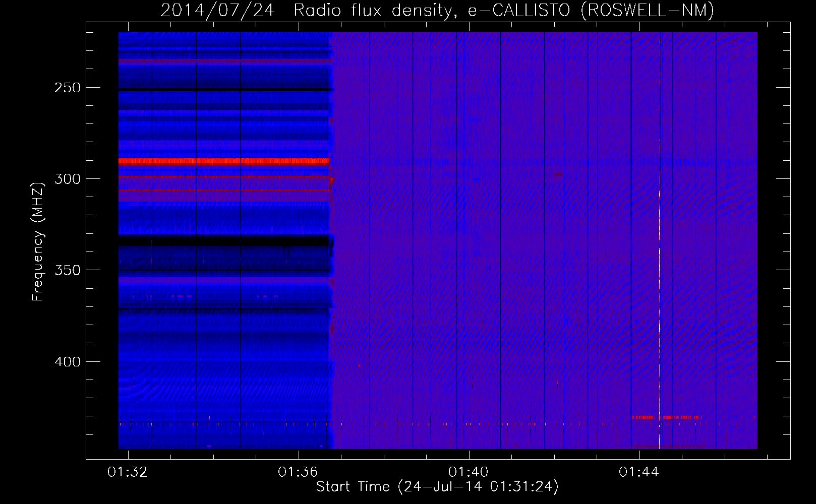Click the bright red band near 290 MHz
816x504 pixels.
coord(224,162)
